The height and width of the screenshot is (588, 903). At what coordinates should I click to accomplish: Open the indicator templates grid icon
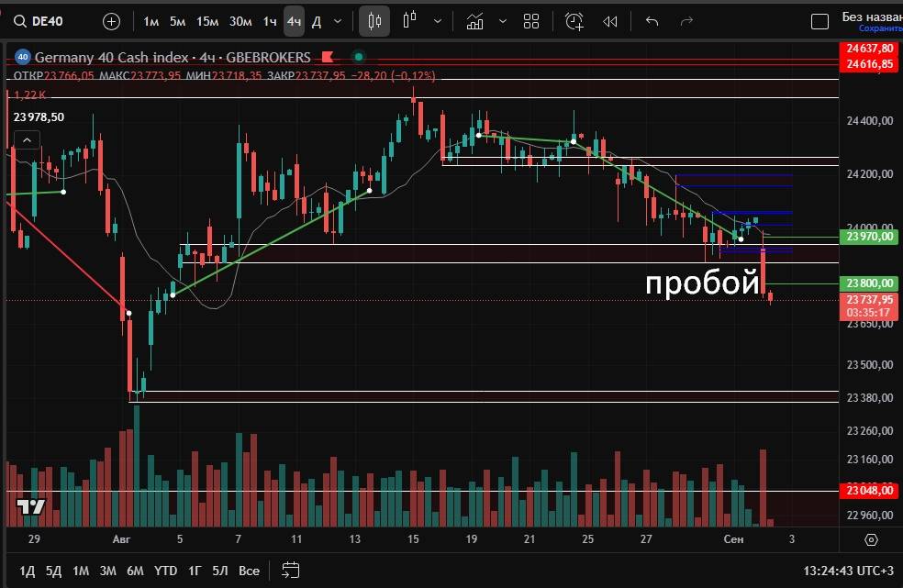[530, 21]
